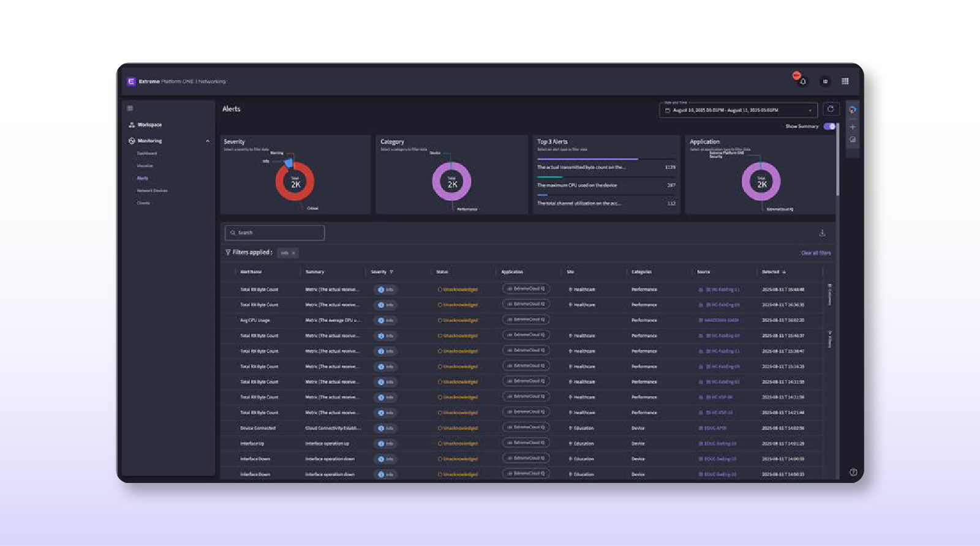Select the maximum CPU used alert entry
The image size is (980, 546).
coord(606,185)
